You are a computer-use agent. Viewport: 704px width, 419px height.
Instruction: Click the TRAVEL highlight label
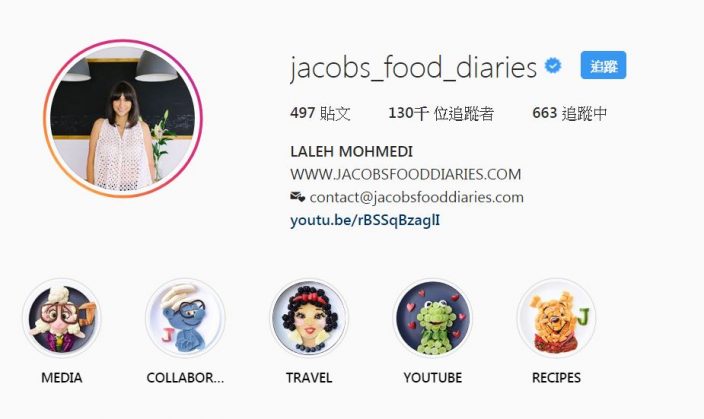tap(309, 378)
